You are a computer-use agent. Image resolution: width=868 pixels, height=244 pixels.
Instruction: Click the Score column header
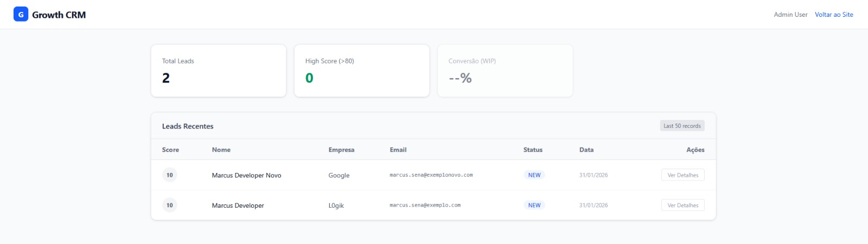(170, 150)
